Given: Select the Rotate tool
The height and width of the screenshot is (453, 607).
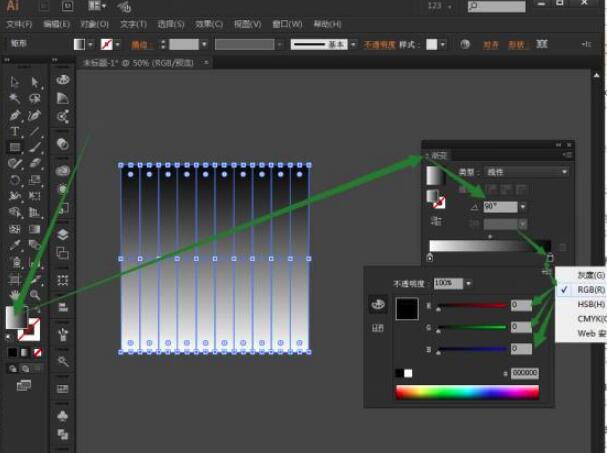Looking at the screenshot, I should tap(15, 181).
